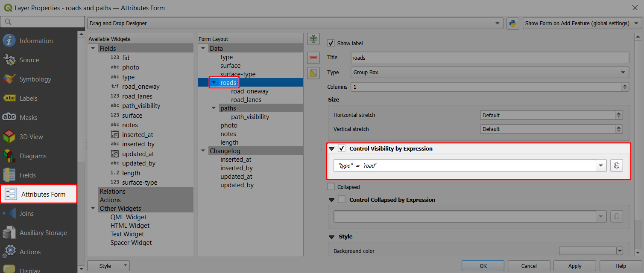Screen dimensions: 644x273
Task: Collapse the Fields group in Available Widgets
Action: click(93, 49)
